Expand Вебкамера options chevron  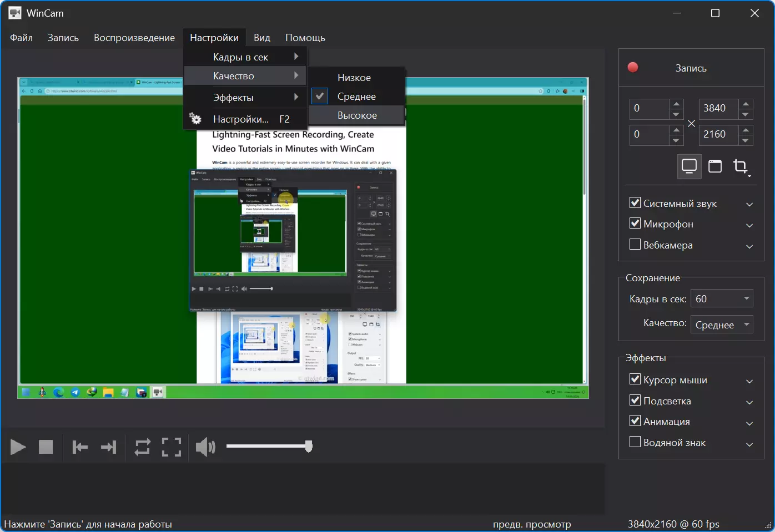pyautogui.click(x=749, y=246)
